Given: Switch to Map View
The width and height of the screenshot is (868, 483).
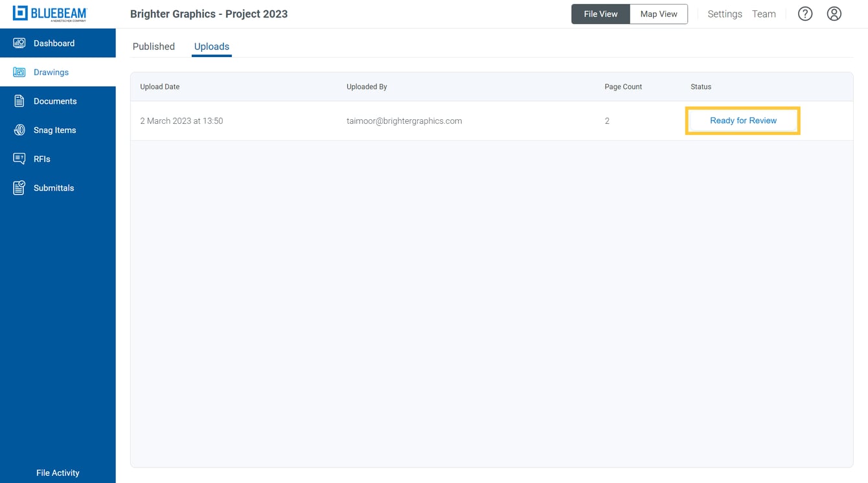Looking at the screenshot, I should pos(658,13).
